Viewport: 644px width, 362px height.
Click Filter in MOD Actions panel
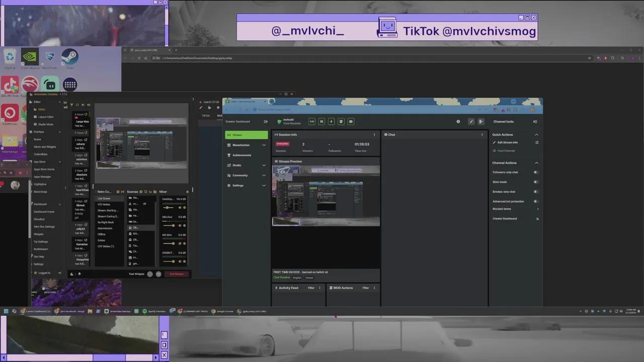pyautogui.click(x=365, y=288)
